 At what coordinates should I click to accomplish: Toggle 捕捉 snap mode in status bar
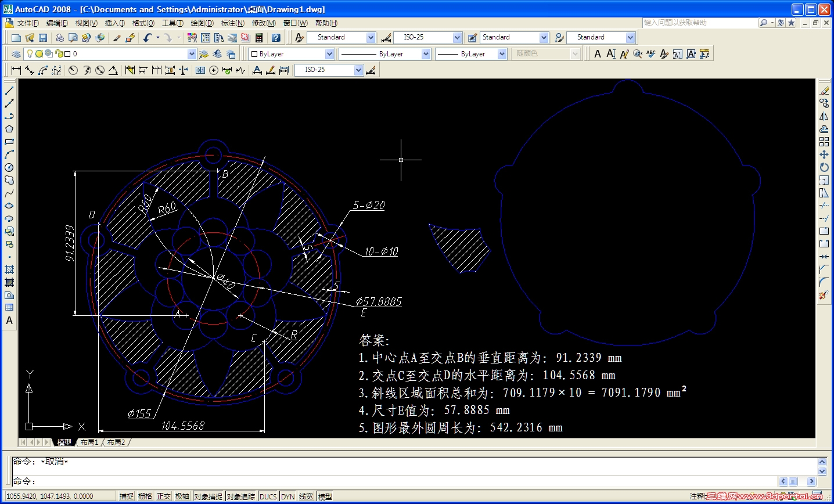[x=127, y=496]
